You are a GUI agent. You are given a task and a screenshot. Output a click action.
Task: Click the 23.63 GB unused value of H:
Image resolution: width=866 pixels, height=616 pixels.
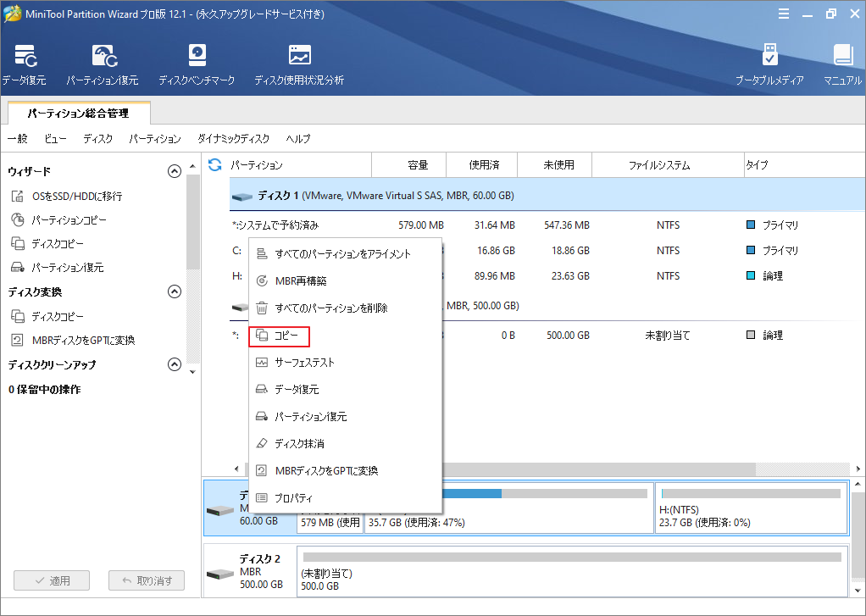[570, 276]
